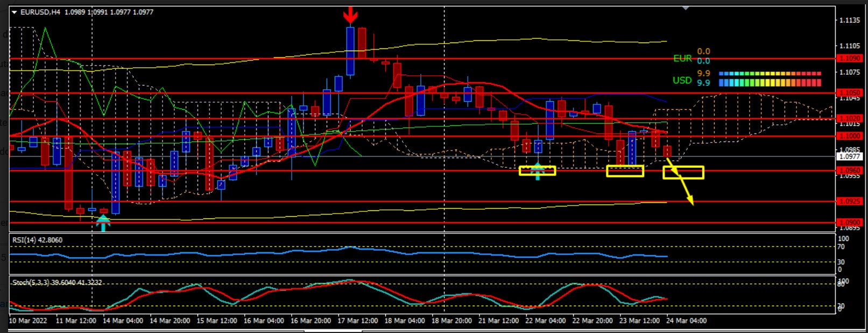Click the 1.1050 red price level label
Screen dimensions: 868x333
coord(850,93)
